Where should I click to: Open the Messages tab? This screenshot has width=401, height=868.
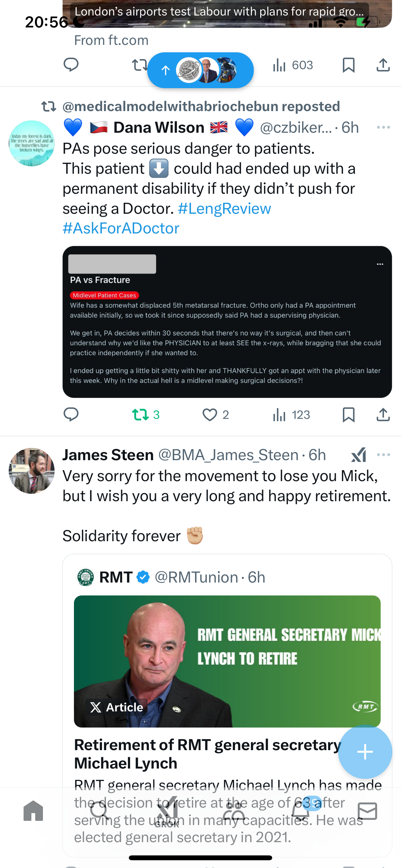coord(367,811)
